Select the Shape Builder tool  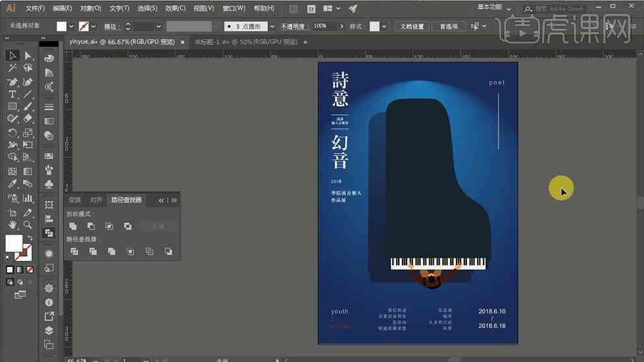pos(12,157)
